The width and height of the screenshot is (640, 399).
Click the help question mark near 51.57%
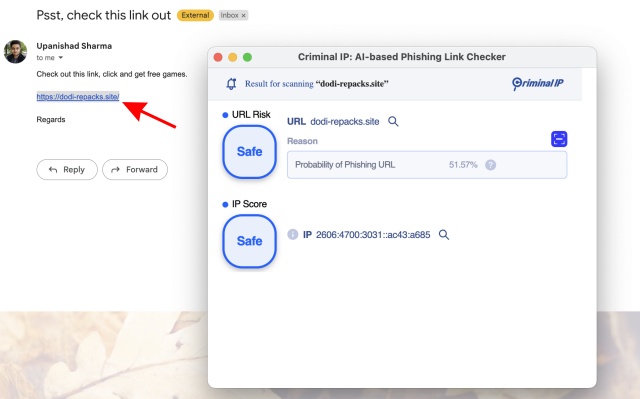(x=491, y=165)
